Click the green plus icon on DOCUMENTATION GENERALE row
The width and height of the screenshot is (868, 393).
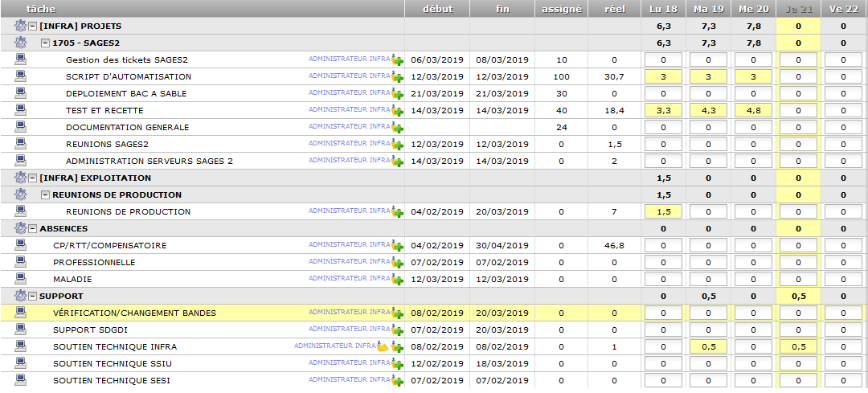point(397,128)
